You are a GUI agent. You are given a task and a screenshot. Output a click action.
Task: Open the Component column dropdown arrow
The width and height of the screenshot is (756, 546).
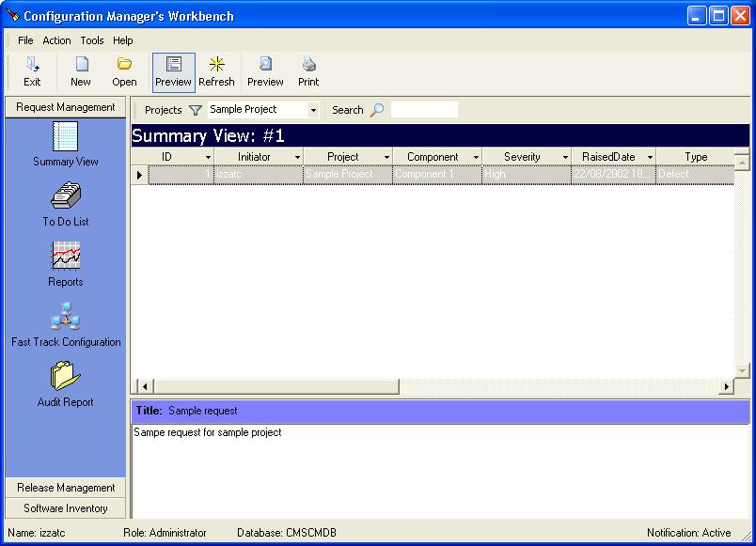(x=476, y=157)
